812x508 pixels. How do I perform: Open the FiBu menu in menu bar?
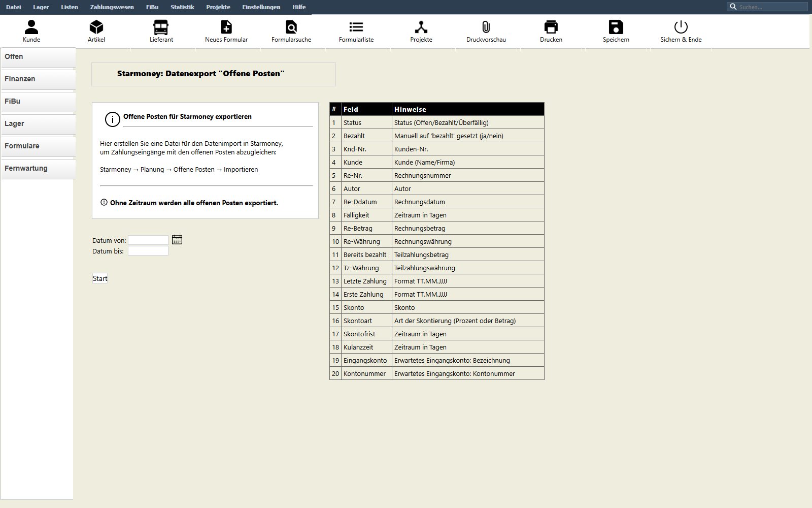click(x=152, y=7)
